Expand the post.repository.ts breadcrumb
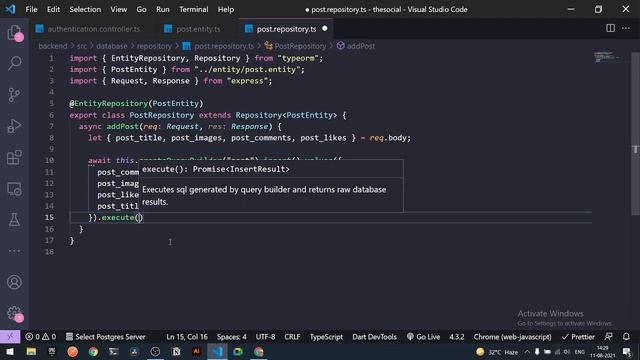The width and height of the screenshot is (640, 360). [x=218, y=46]
